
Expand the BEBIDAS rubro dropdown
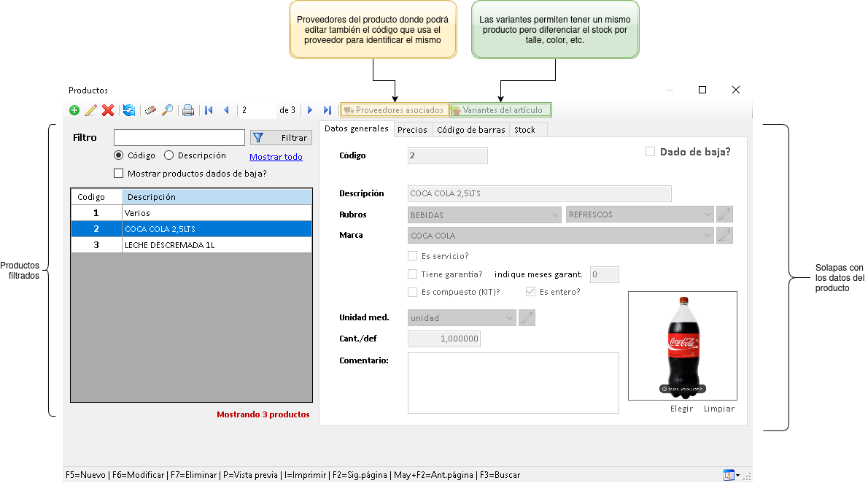pyautogui.click(x=555, y=215)
